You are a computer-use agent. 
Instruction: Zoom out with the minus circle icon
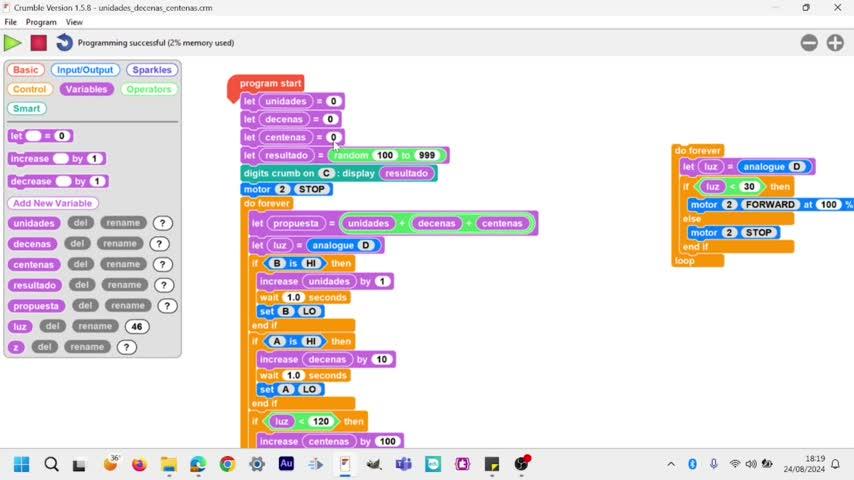tap(809, 43)
